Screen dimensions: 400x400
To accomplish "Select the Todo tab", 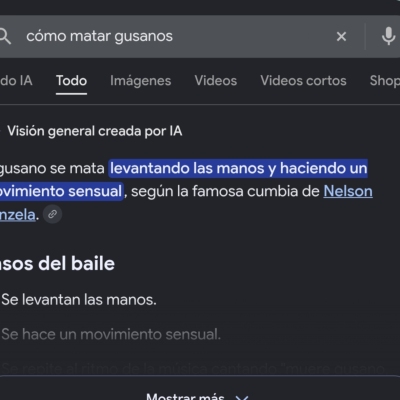I will point(71,81).
